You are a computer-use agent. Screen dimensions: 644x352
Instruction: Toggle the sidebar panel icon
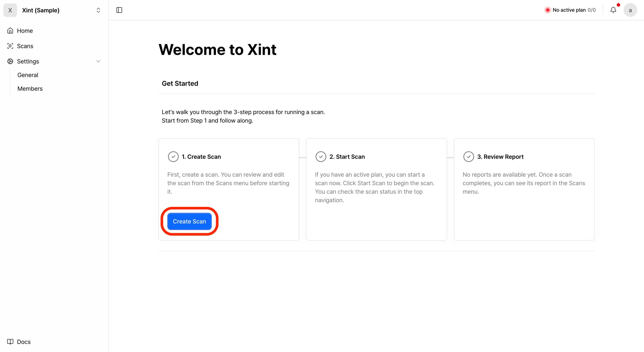(119, 10)
